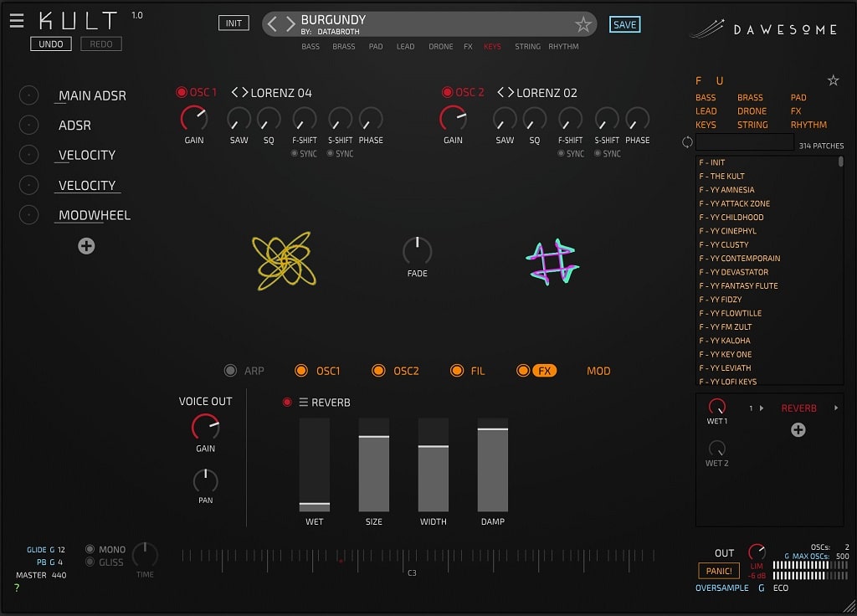This screenshot has height=616, width=857.
Task: Enable GLISS mode
Action: tap(90, 562)
